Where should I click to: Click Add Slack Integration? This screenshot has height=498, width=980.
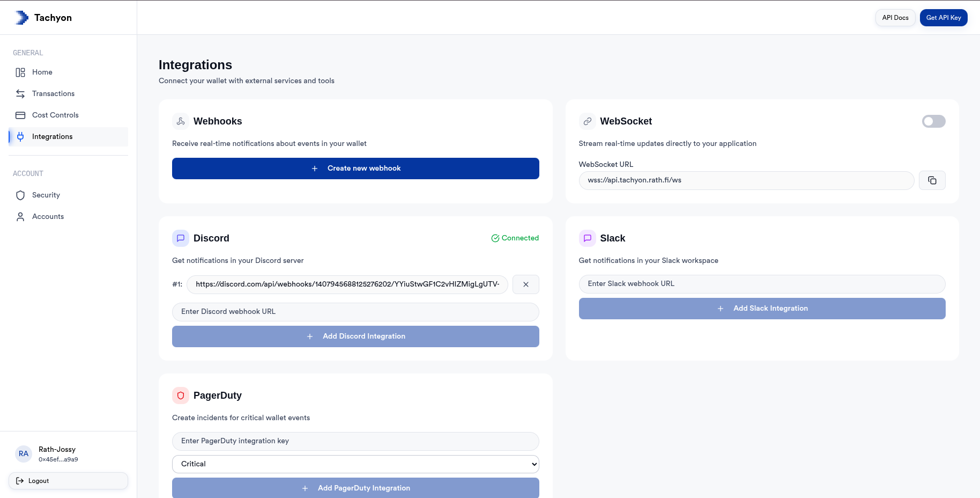click(762, 309)
